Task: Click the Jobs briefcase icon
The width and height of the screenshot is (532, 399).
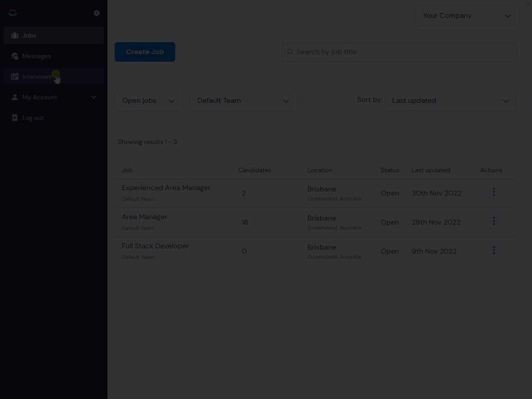Action: coord(15,35)
